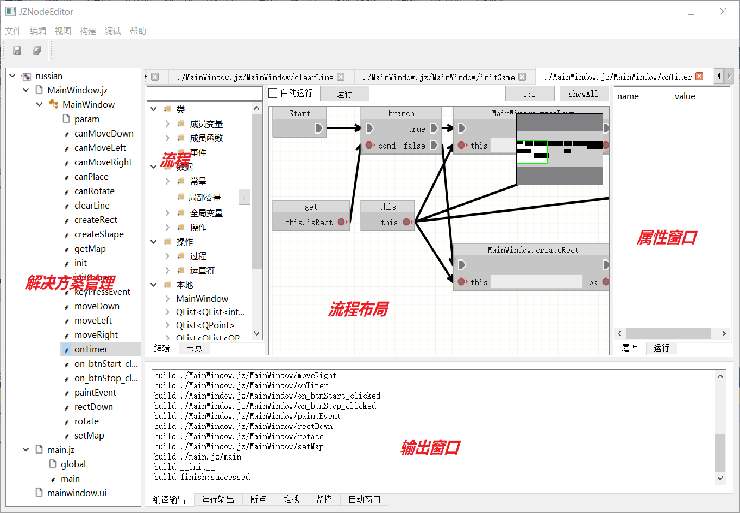
Task: Select the global item under main.jz
Action: [x=73, y=464]
